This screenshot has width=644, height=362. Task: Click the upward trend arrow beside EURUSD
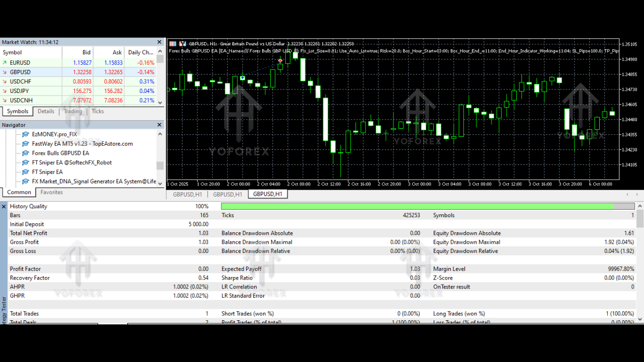pyautogui.click(x=6, y=62)
